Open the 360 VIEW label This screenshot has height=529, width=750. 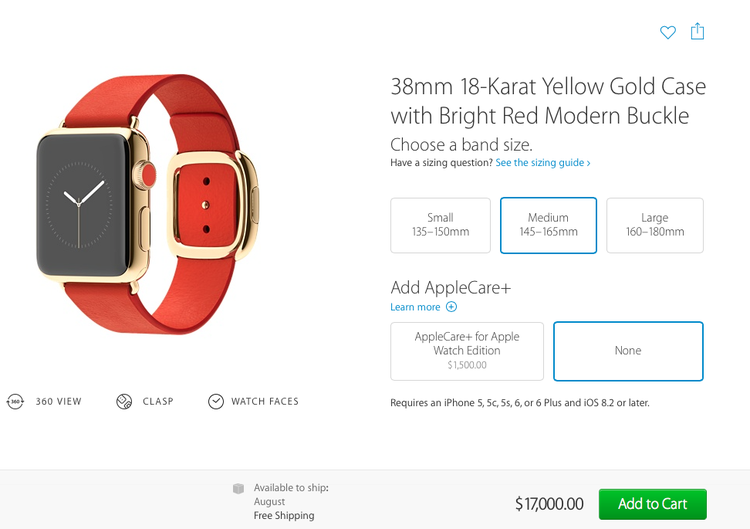click(59, 401)
